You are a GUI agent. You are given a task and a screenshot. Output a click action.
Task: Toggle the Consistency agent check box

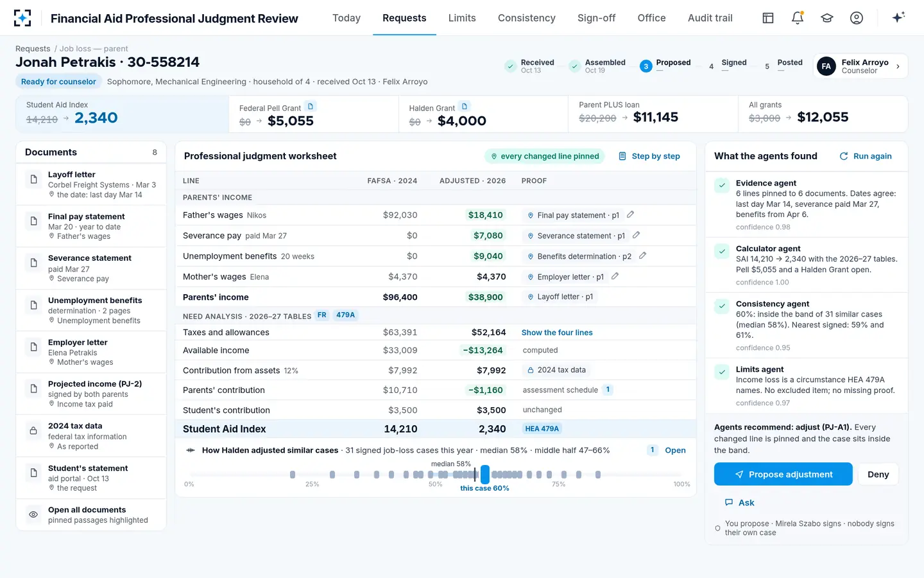point(722,306)
